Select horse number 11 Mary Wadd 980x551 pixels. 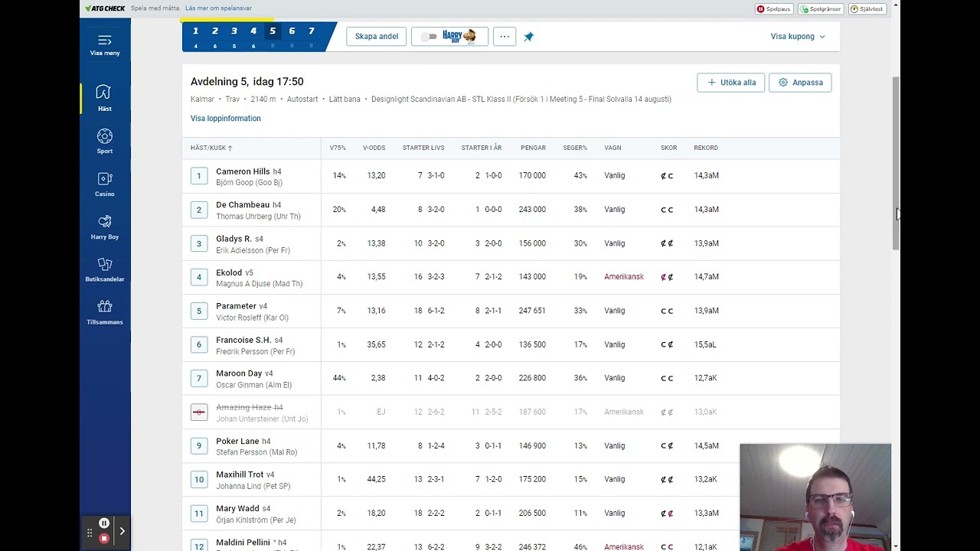(199, 513)
